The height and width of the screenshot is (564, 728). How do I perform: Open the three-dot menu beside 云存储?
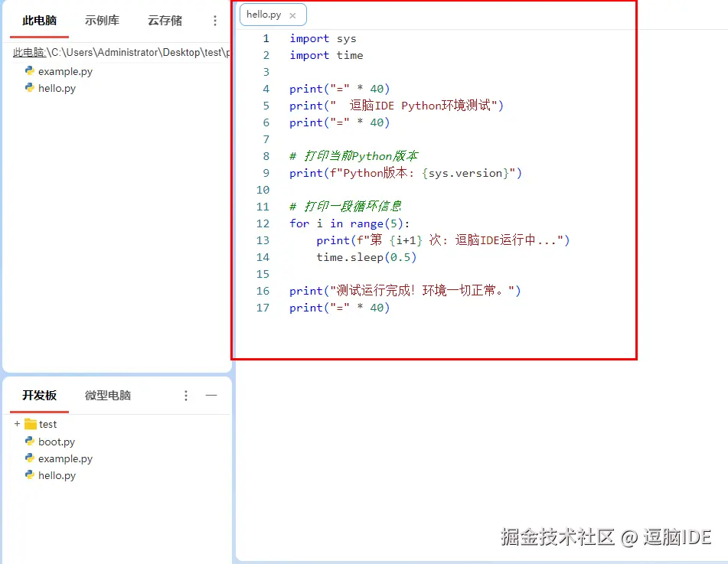(x=214, y=21)
